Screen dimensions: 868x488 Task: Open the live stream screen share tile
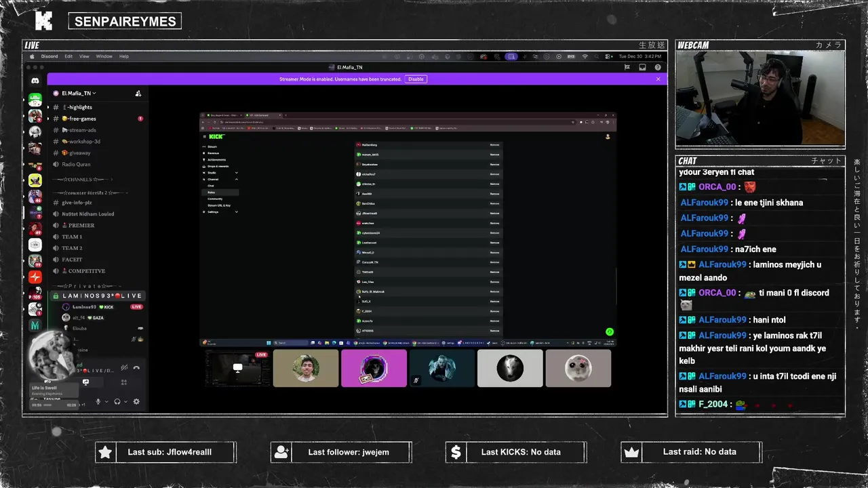tap(237, 368)
